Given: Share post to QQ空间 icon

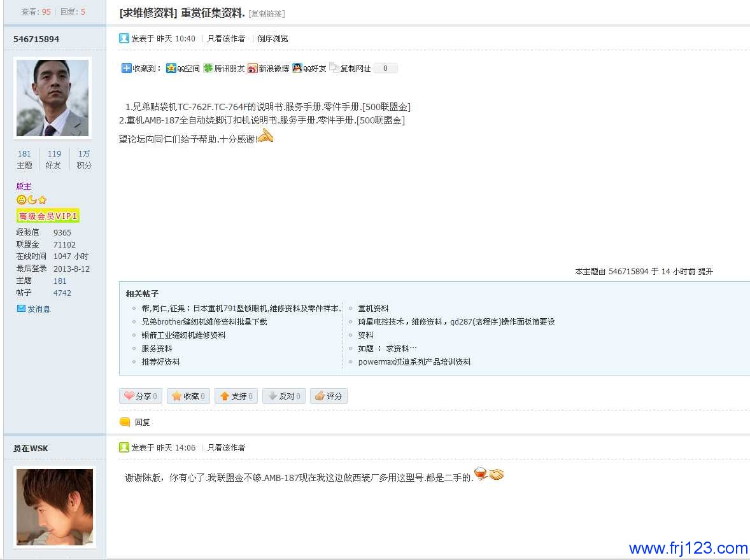Looking at the screenshot, I should tap(171, 68).
